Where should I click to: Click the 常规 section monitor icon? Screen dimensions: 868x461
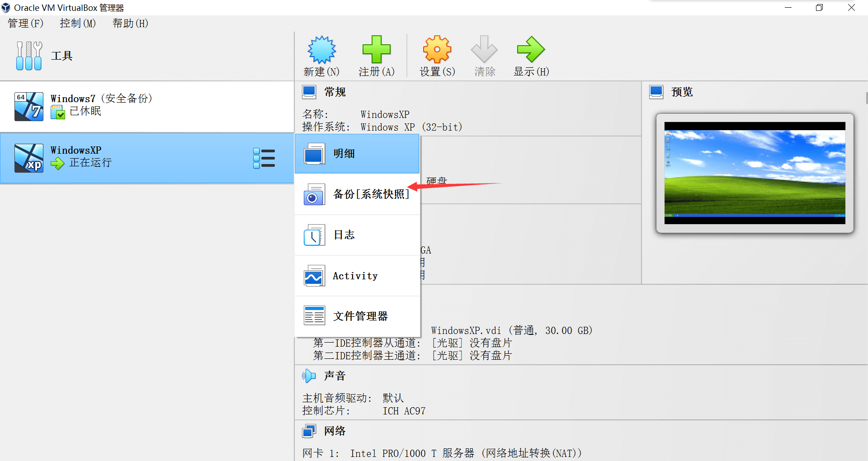tap(310, 92)
